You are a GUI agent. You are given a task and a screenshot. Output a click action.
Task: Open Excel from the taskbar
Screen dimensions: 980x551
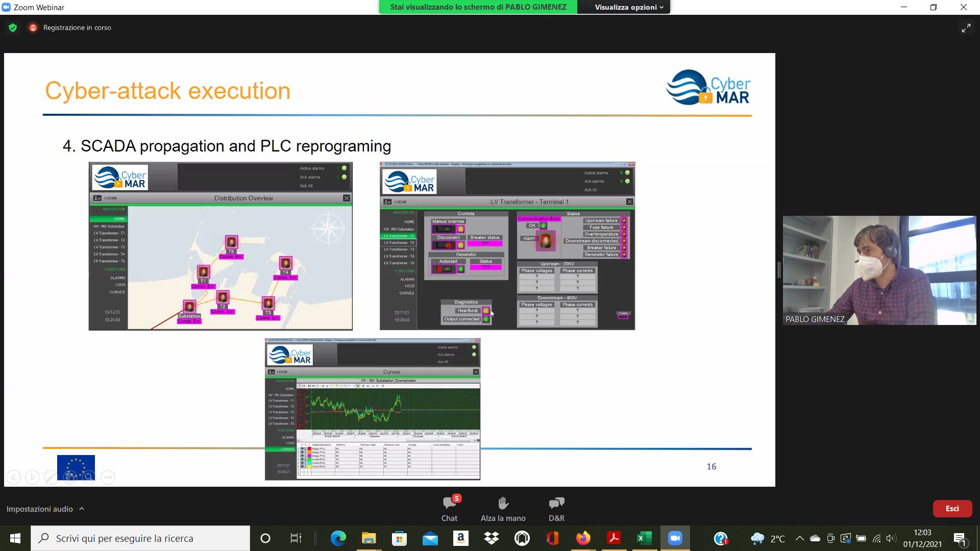pos(644,538)
